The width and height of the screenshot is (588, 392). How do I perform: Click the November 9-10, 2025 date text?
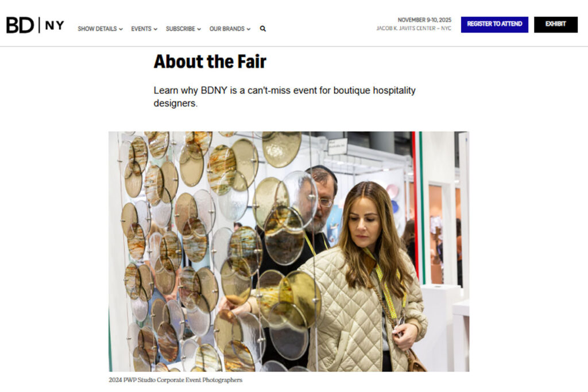coord(424,20)
